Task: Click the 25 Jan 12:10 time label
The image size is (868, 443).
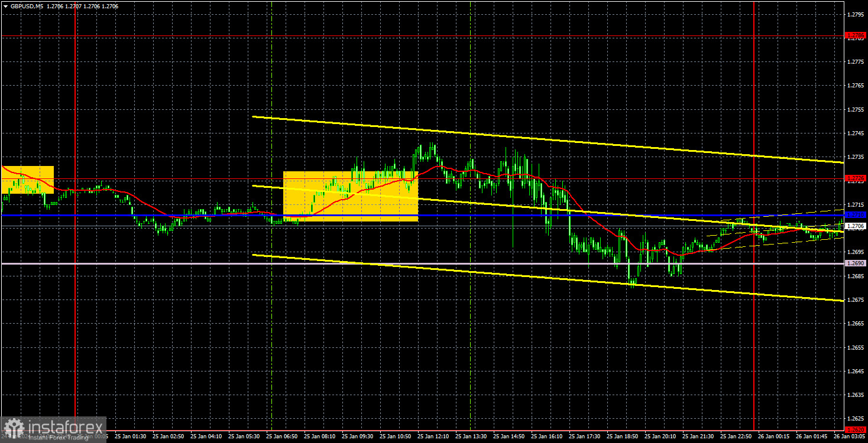Action: click(433, 437)
